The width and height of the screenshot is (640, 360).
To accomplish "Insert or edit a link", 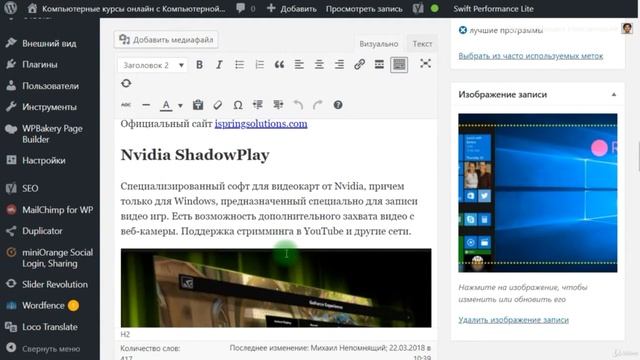I will 359,64.
